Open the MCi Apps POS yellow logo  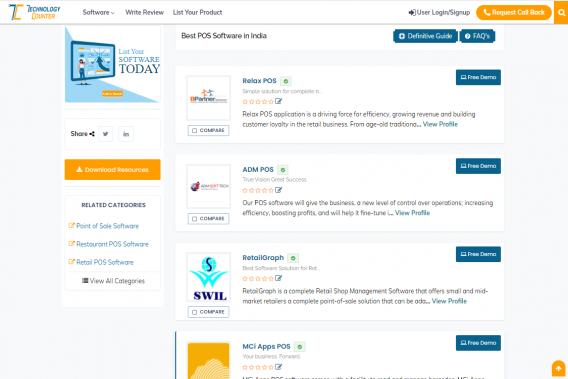pos(208,361)
